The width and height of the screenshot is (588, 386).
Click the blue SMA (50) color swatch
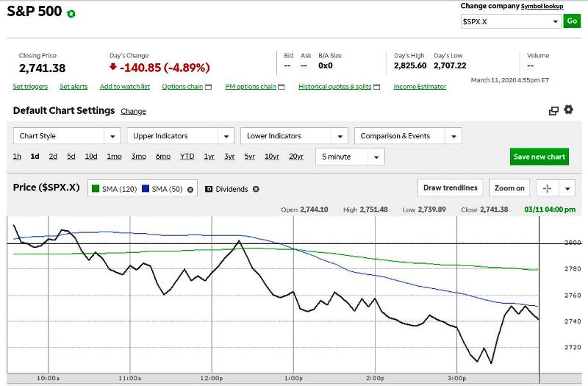click(146, 189)
